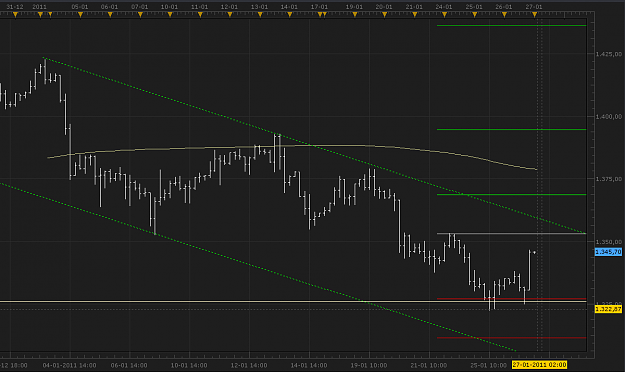
Task: Select the long yellow horizontal support line
Action: click(x=293, y=301)
